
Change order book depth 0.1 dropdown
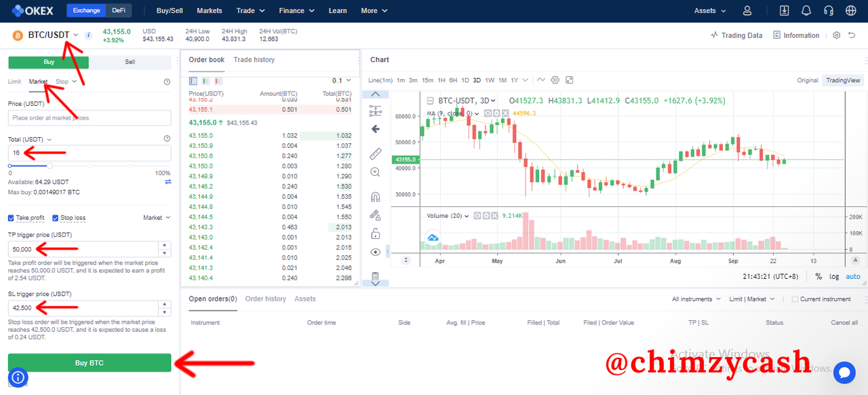(x=342, y=80)
